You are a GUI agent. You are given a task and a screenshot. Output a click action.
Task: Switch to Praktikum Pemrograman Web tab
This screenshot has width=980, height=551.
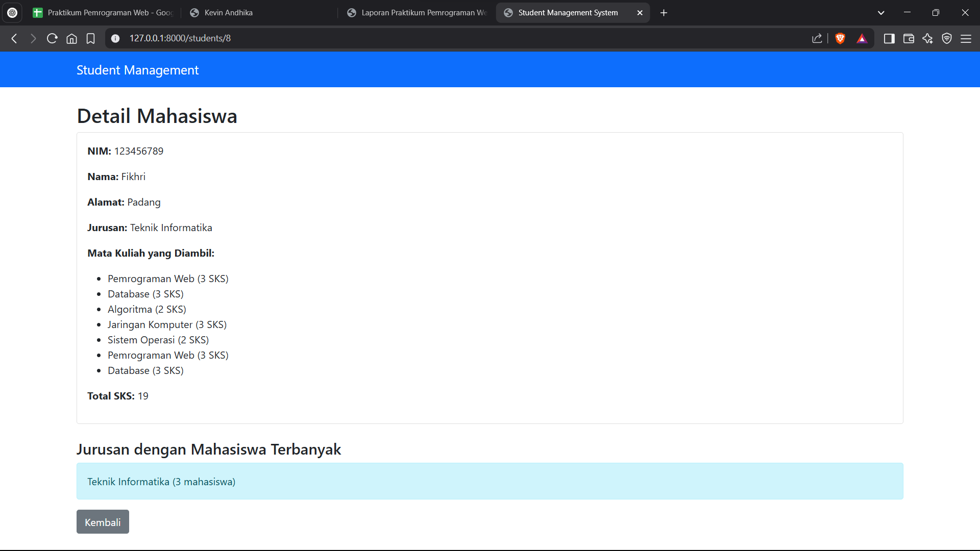click(102, 13)
